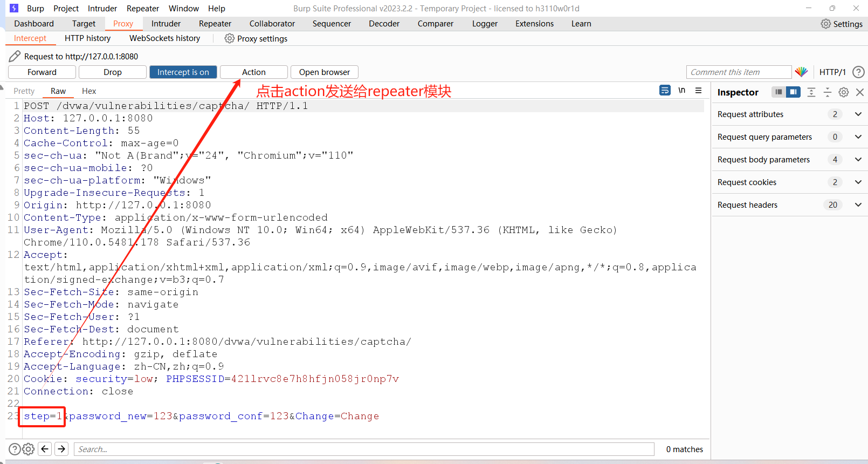Open the highlight color picker icon
The image size is (868, 464).
801,72
